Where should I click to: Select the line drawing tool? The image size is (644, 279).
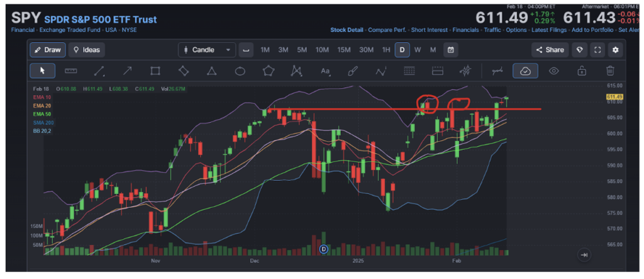point(99,71)
